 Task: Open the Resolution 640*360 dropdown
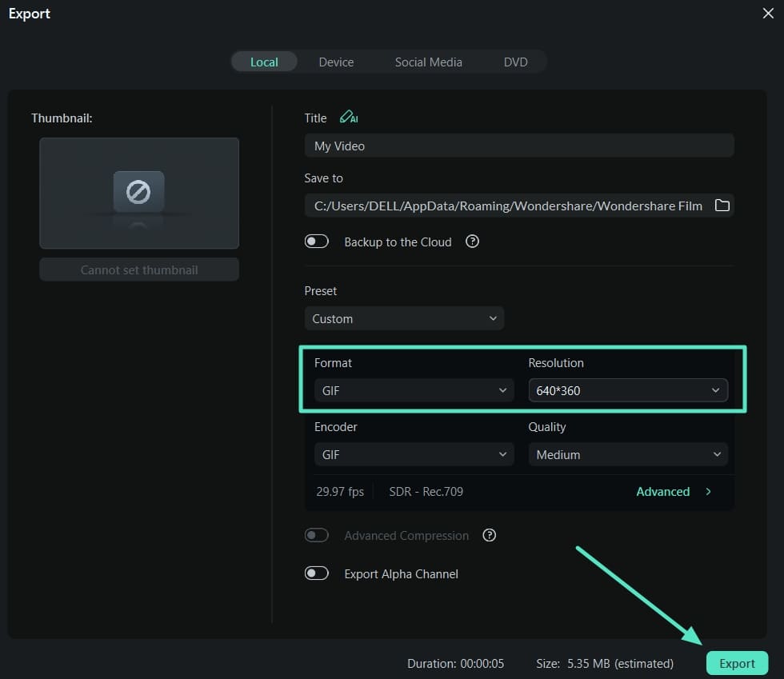point(628,390)
